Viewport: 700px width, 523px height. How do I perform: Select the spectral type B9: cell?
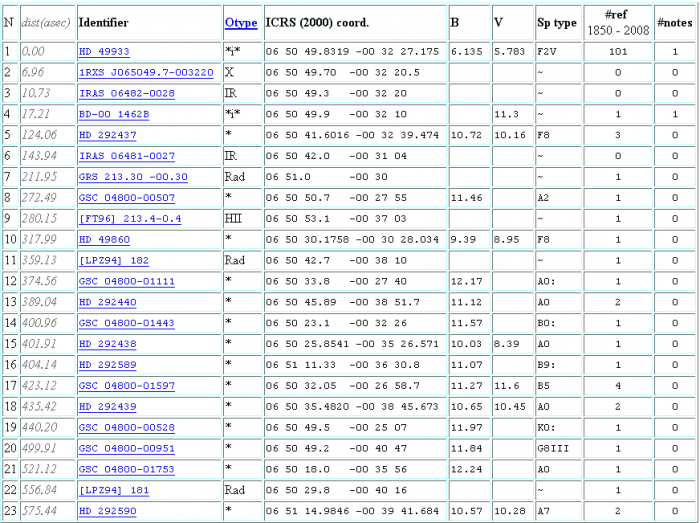point(546,365)
